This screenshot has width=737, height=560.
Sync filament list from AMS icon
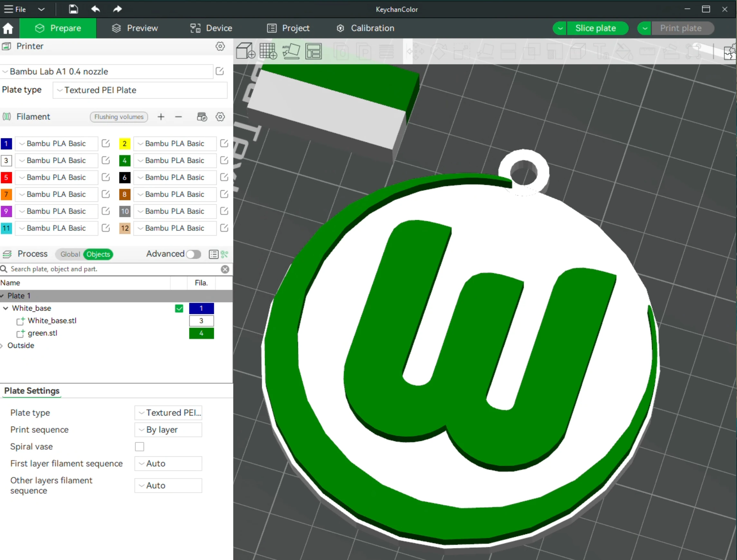click(202, 117)
